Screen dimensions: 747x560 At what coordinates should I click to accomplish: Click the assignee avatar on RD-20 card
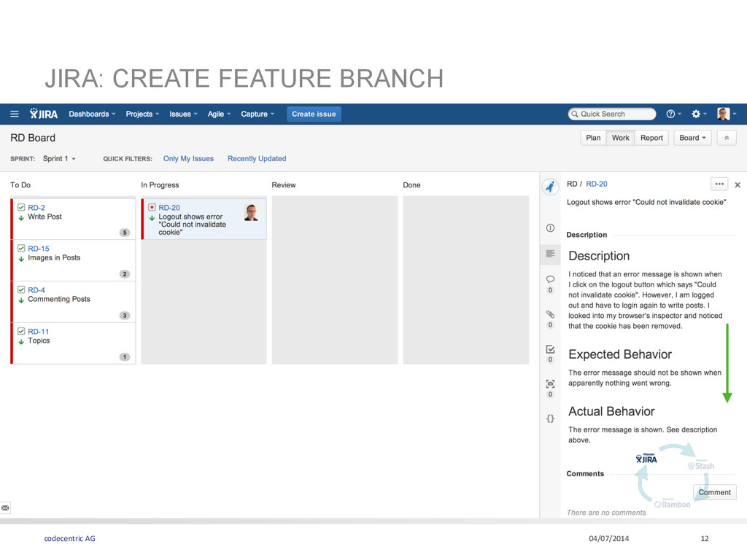[252, 212]
